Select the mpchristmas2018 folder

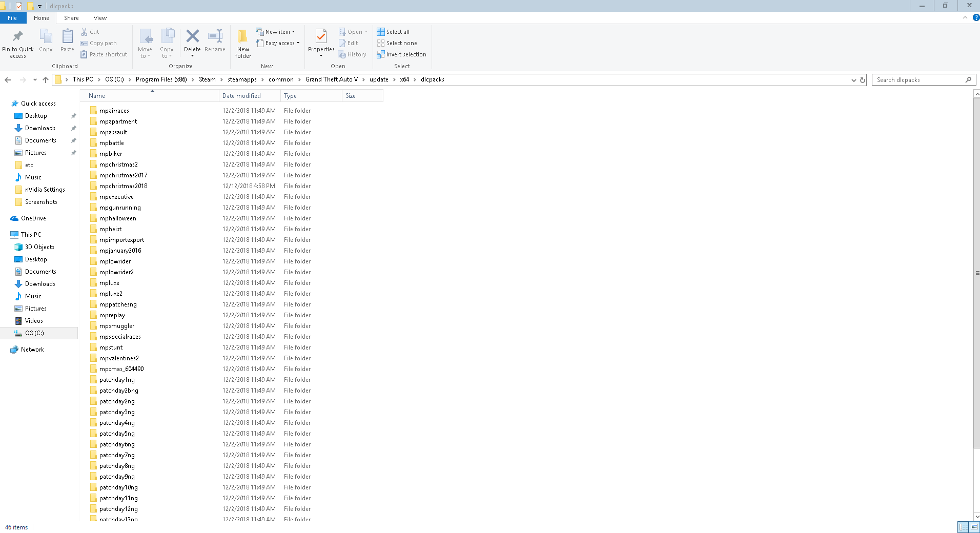tap(123, 186)
